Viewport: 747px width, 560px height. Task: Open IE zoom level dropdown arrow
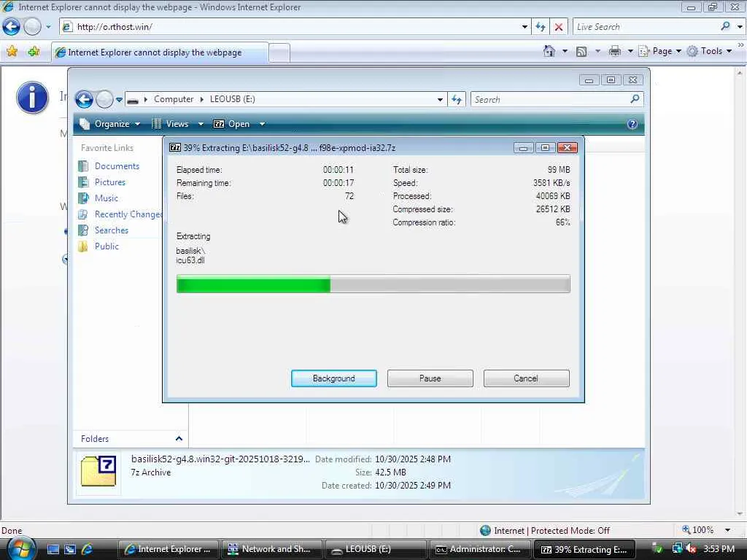[x=727, y=530]
